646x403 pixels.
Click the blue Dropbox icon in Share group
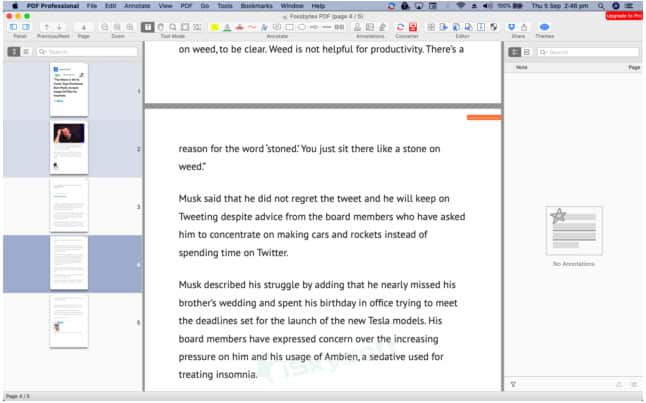pos(512,27)
